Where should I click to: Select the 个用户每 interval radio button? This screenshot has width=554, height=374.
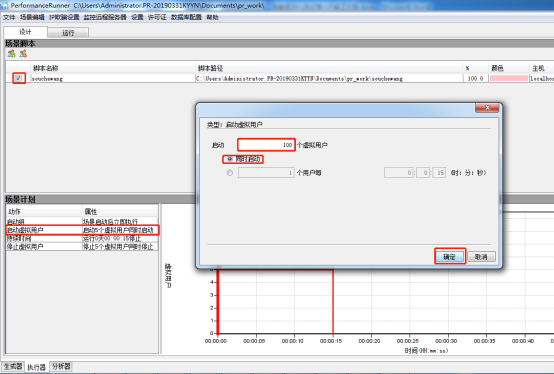click(230, 173)
